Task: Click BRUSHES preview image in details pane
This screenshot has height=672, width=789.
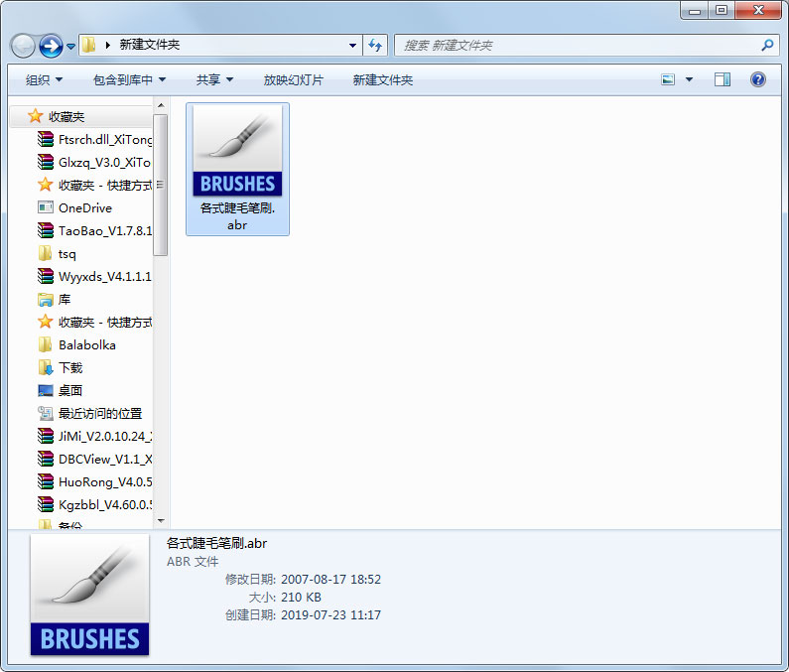Action: [89, 595]
